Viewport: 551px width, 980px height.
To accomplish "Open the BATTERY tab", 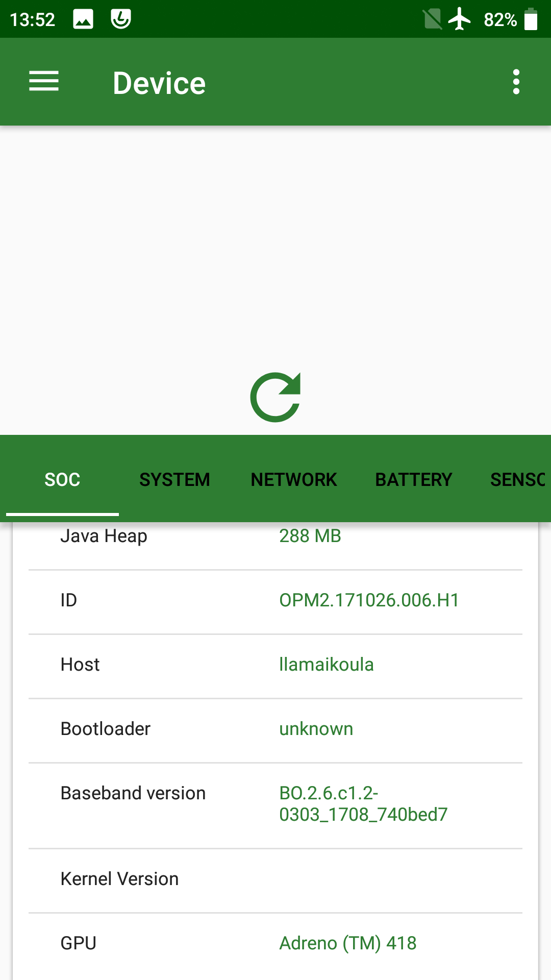I will coord(413,479).
